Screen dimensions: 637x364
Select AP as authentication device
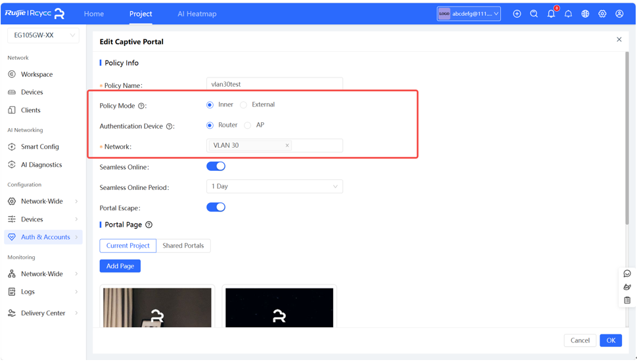[x=247, y=125]
